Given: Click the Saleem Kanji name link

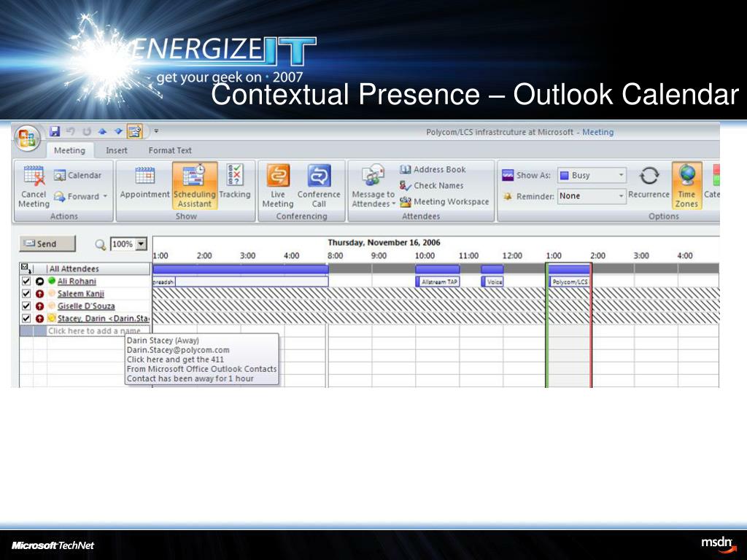Looking at the screenshot, I should [81, 294].
